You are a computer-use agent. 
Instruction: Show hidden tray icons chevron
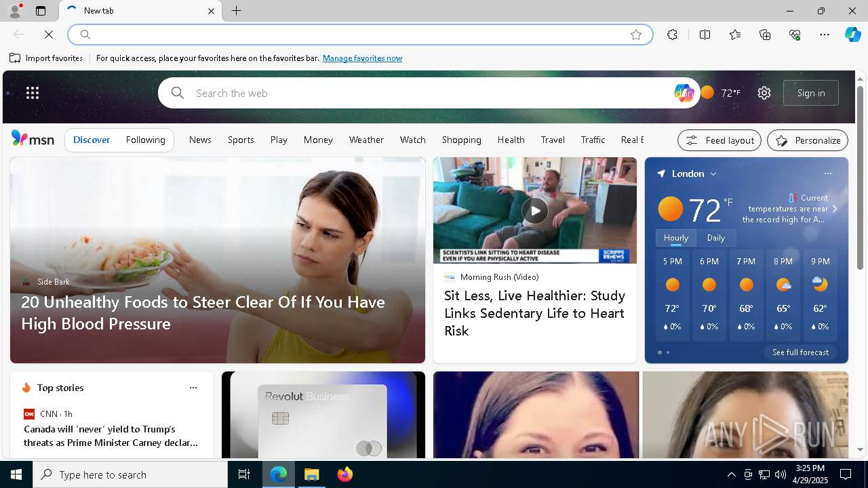[x=731, y=474]
